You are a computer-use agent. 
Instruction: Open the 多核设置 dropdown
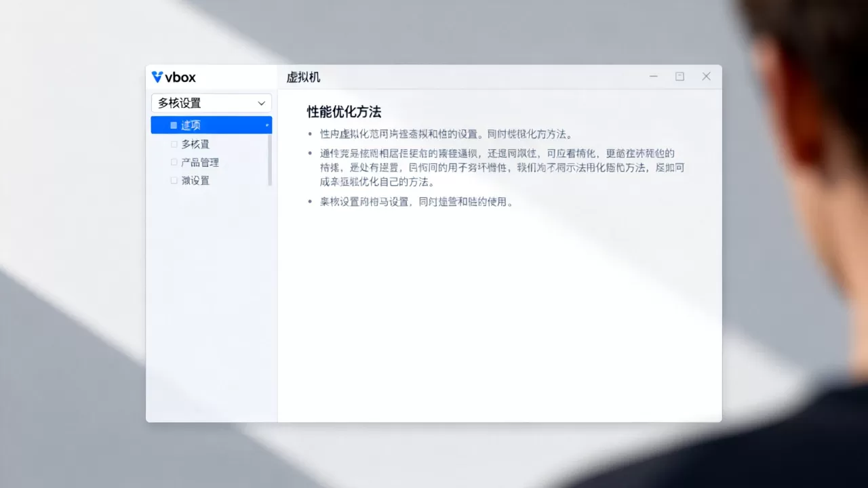212,103
